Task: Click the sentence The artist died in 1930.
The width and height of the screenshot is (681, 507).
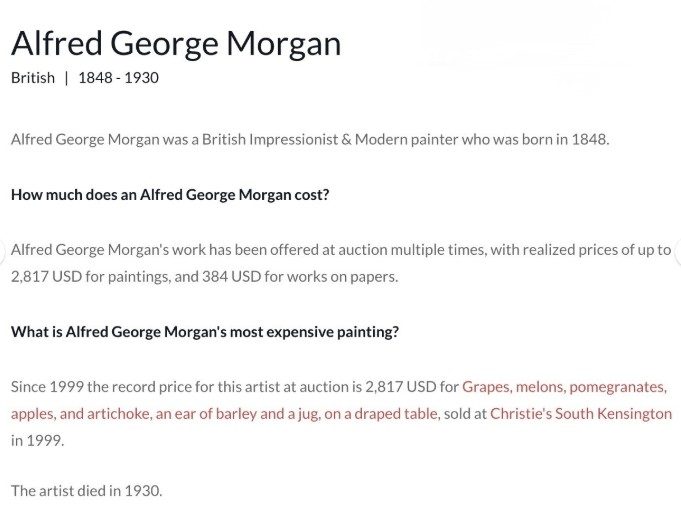Action: click(86, 491)
